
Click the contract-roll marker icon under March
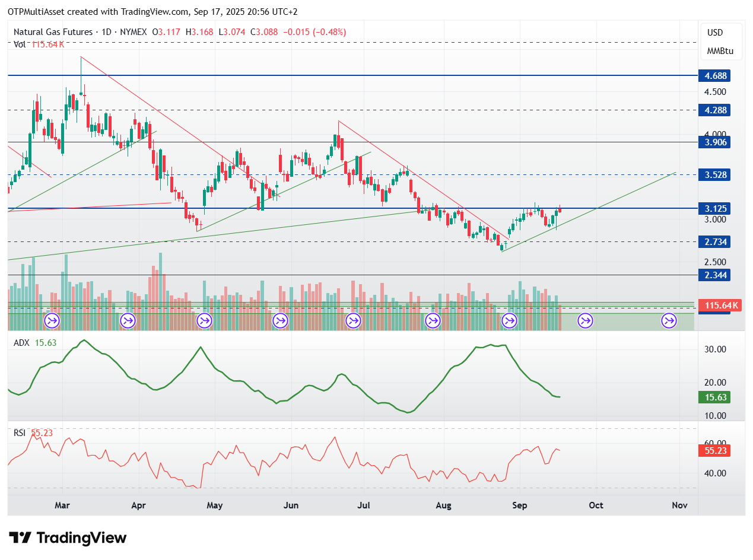52,321
